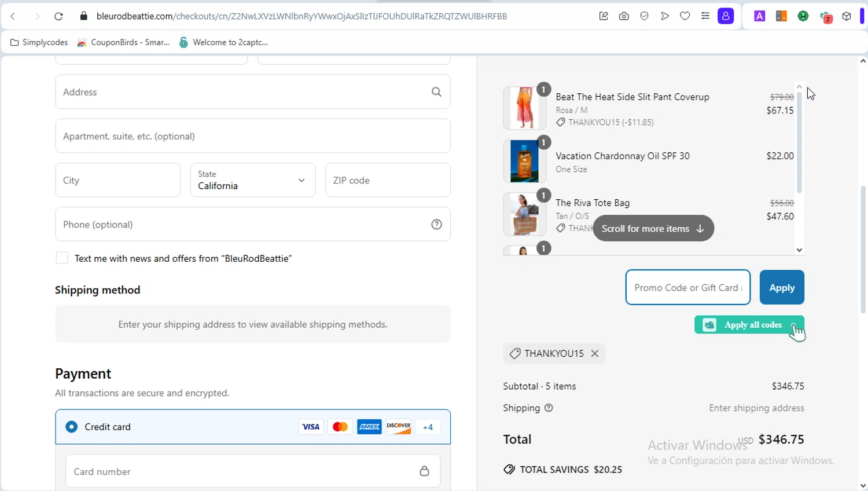Open the State dropdown showing California
This screenshot has width=868, height=491.
click(253, 180)
